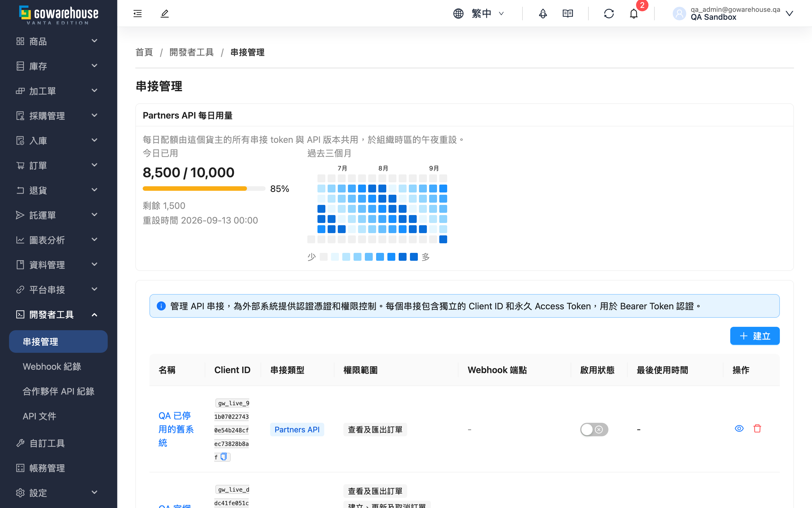The width and height of the screenshot is (812, 508).
Task: Click the darkest heatmap cell in bottom row
Action: pos(443,239)
